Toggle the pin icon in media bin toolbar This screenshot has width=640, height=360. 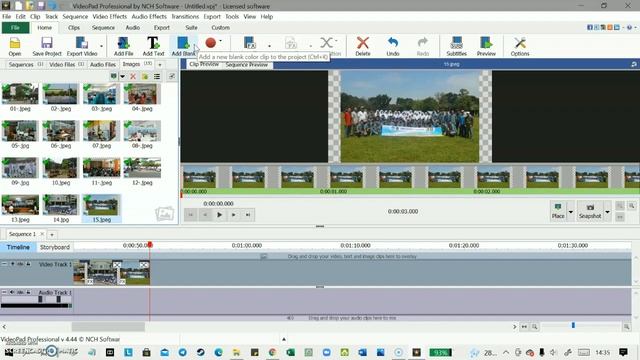tap(172, 76)
